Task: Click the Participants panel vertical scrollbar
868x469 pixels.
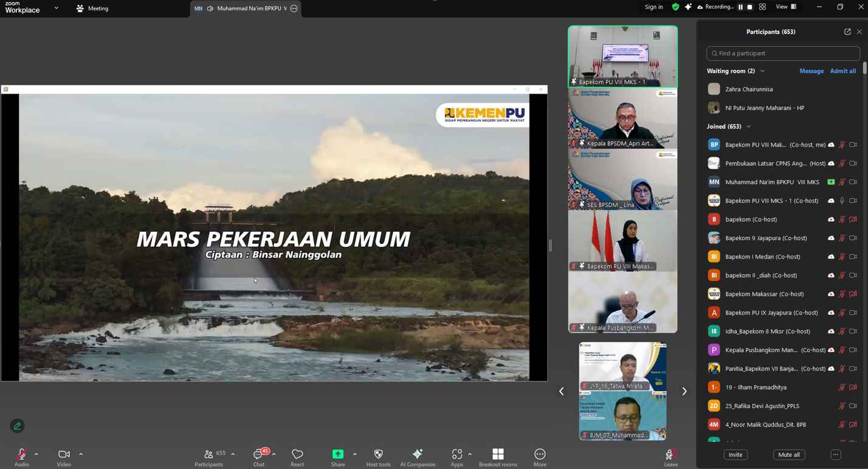Action: (865, 67)
